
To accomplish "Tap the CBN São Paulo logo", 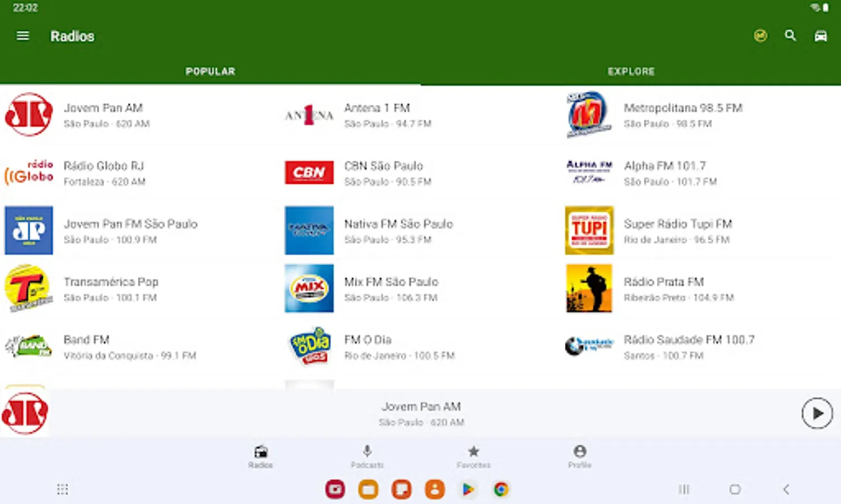I will coord(309,172).
